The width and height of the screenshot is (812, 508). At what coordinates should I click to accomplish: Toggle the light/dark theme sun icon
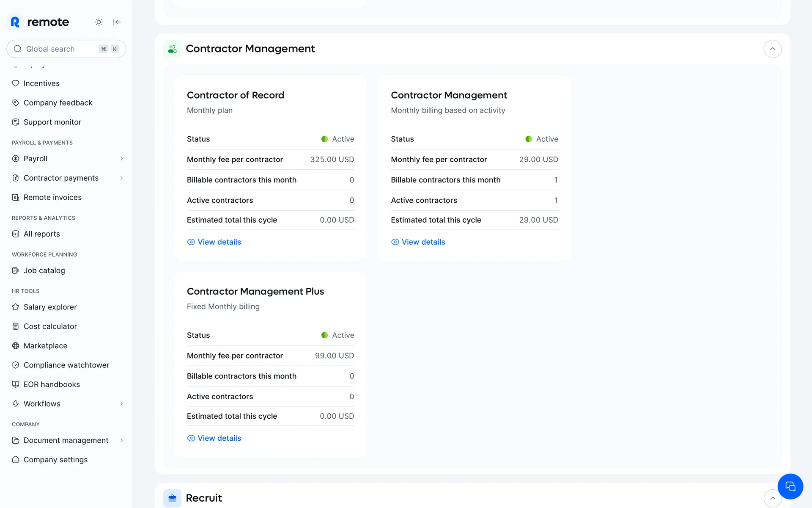pos(99,22)
